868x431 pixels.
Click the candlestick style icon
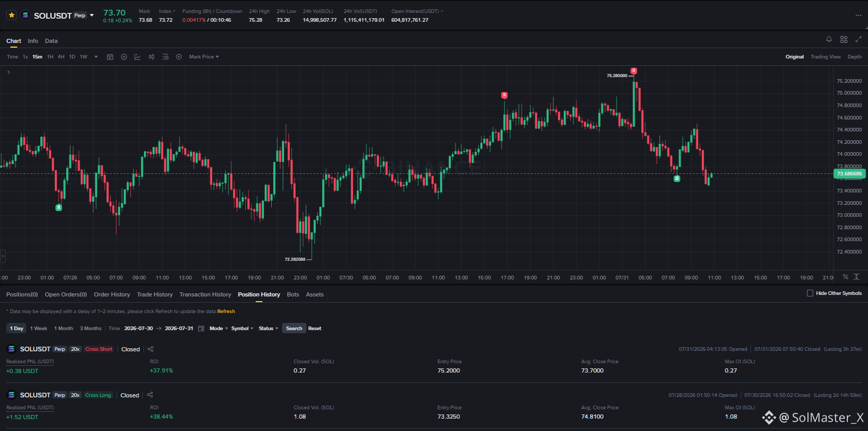click(x=151, y=57)
